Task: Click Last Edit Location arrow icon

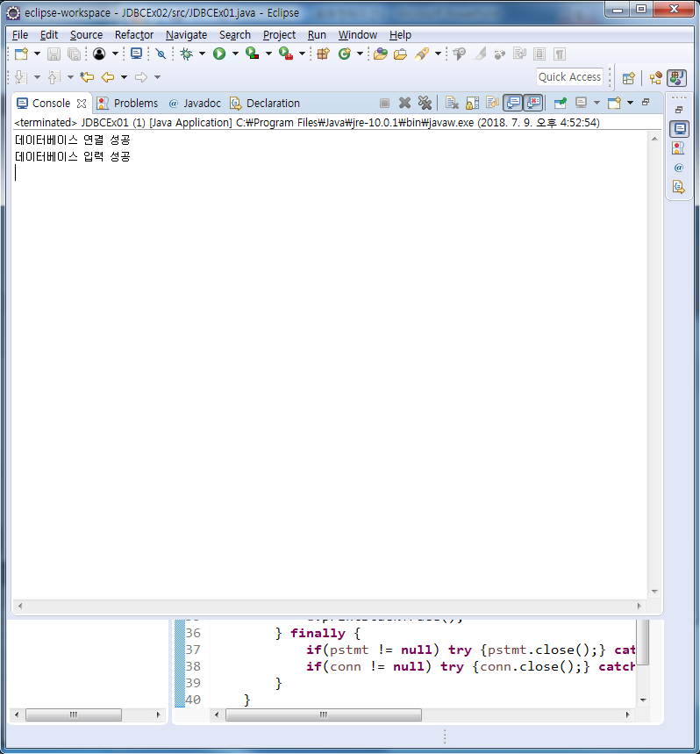Action: click(x=87, y=77)
